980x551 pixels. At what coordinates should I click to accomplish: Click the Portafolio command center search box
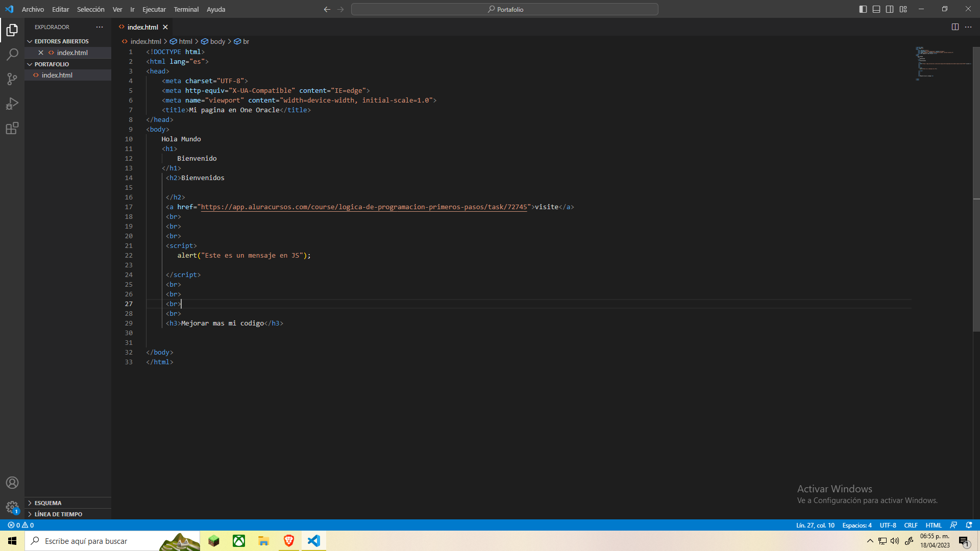pos(504,9)
